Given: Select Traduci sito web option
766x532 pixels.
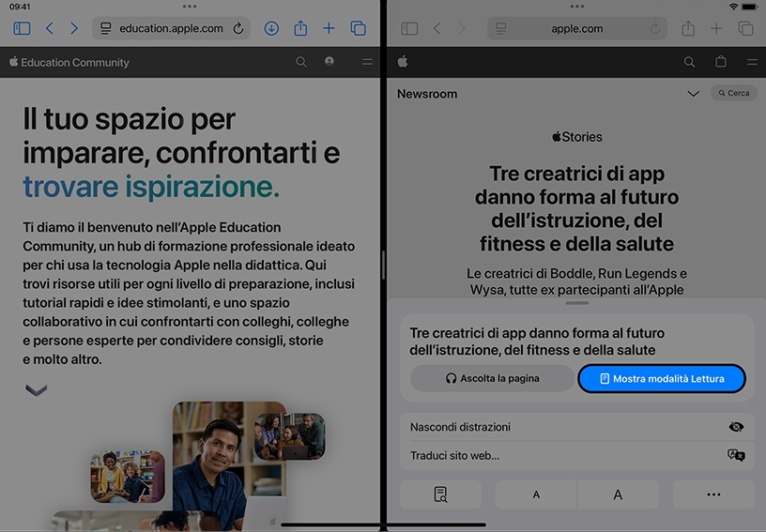Looking at the screenshot, I should pyautogui.click(x=577, y=456).
